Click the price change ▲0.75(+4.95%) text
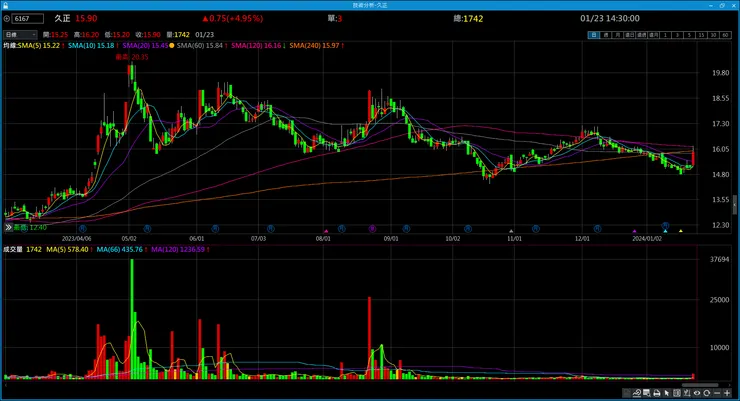This screenshot has height=401, width=740. coord(233,18)
